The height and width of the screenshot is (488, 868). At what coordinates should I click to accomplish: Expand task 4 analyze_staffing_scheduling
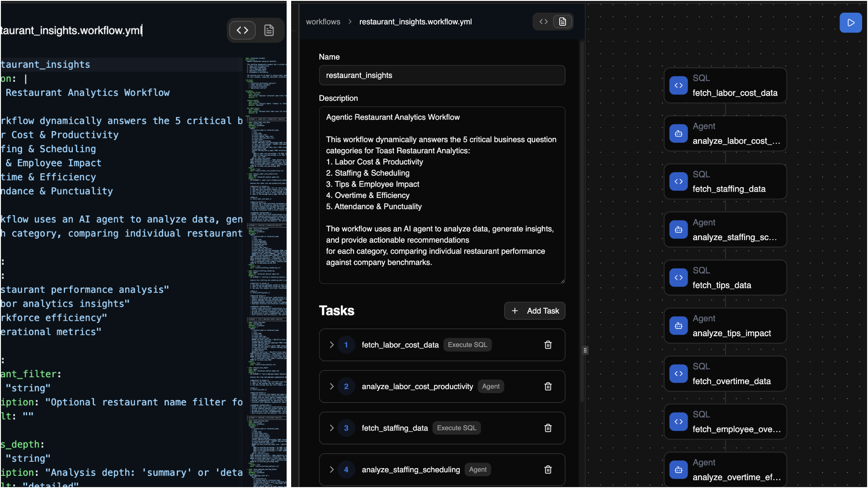tap(332, 469)
